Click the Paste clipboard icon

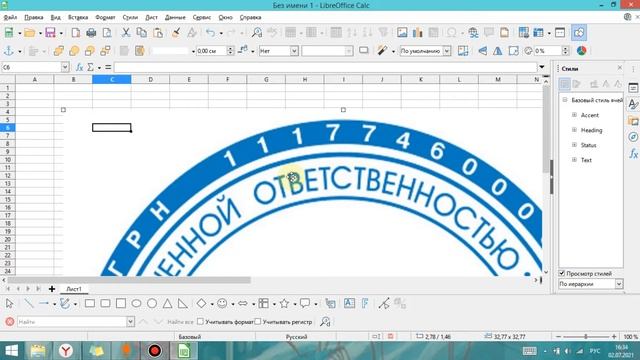(158, 33)
